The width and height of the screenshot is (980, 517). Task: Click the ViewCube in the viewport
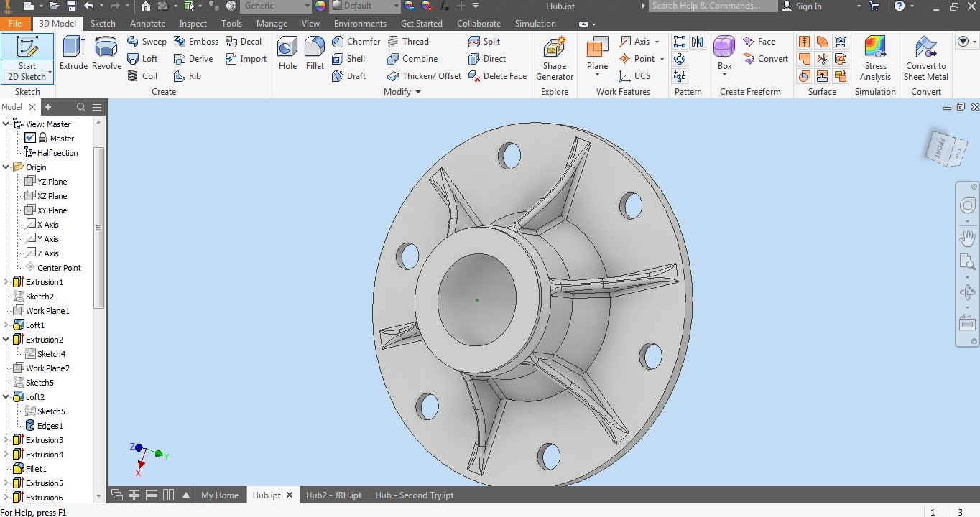click(x=946, y=147)
